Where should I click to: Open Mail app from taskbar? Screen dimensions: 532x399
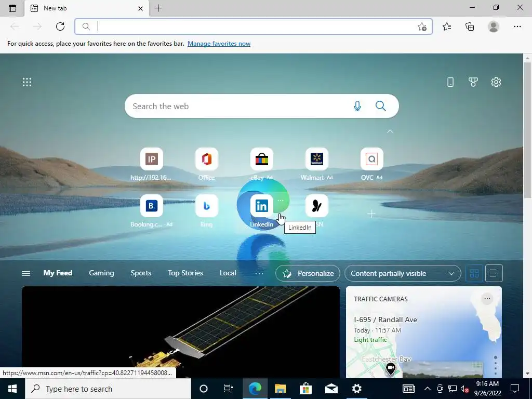pos(331,389)
